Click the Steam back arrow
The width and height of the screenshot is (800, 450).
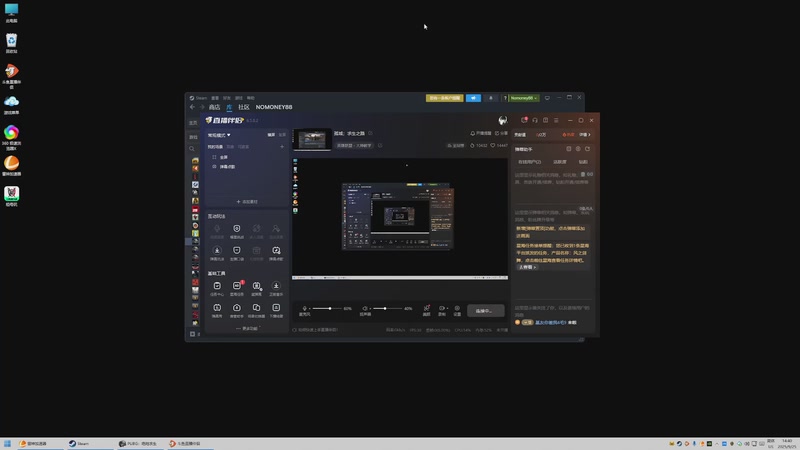192,107
